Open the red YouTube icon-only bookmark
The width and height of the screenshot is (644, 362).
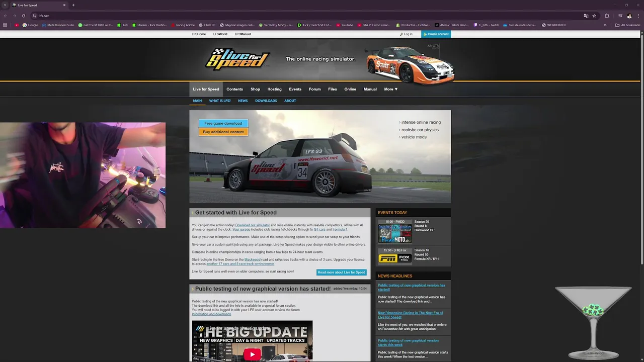17,25
